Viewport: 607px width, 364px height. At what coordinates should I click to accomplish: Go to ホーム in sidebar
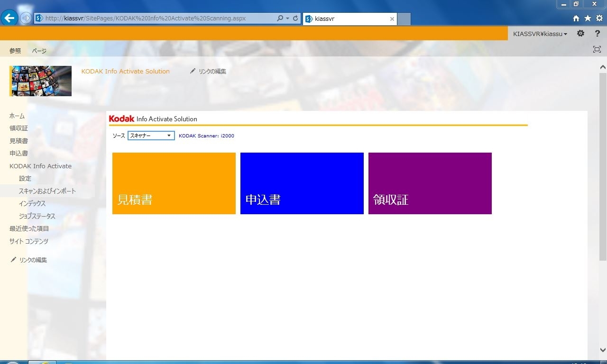click(x=17, y=116)
